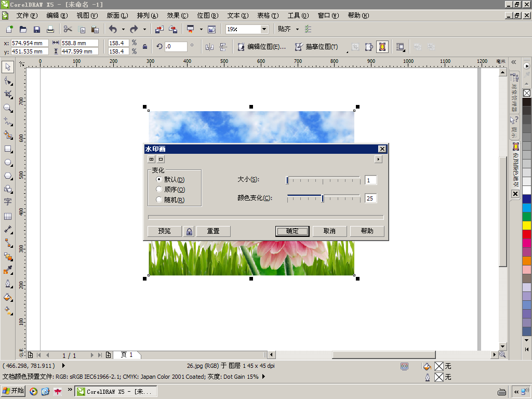Open the Windows 开始 Start button
Image resolution: width=532 pixels, height=399 pixels.
tap(13, 391)
